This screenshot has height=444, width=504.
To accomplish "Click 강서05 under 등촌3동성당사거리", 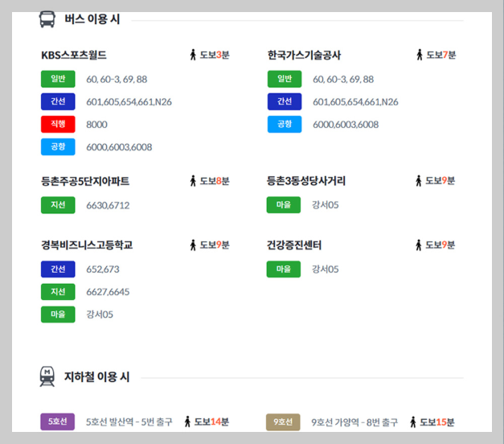I will [325, 205].
